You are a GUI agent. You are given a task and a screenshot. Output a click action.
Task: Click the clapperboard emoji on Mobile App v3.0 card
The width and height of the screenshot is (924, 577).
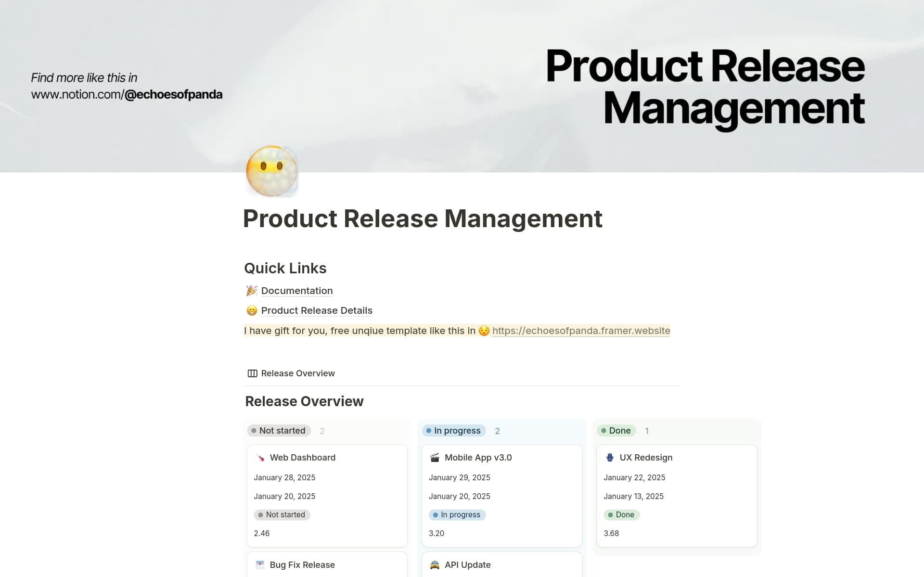click(x=435, y=457)
